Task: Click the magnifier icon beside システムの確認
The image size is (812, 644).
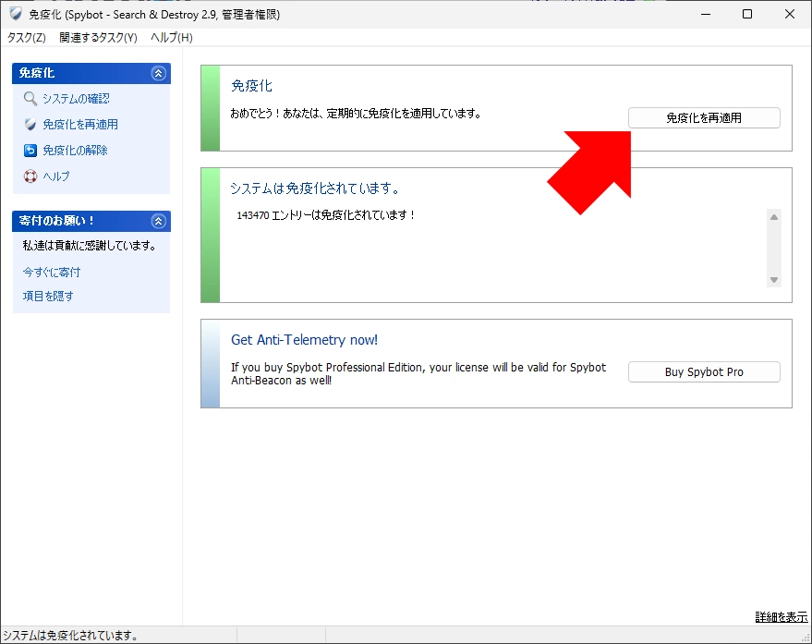Action: click(30, 99)
